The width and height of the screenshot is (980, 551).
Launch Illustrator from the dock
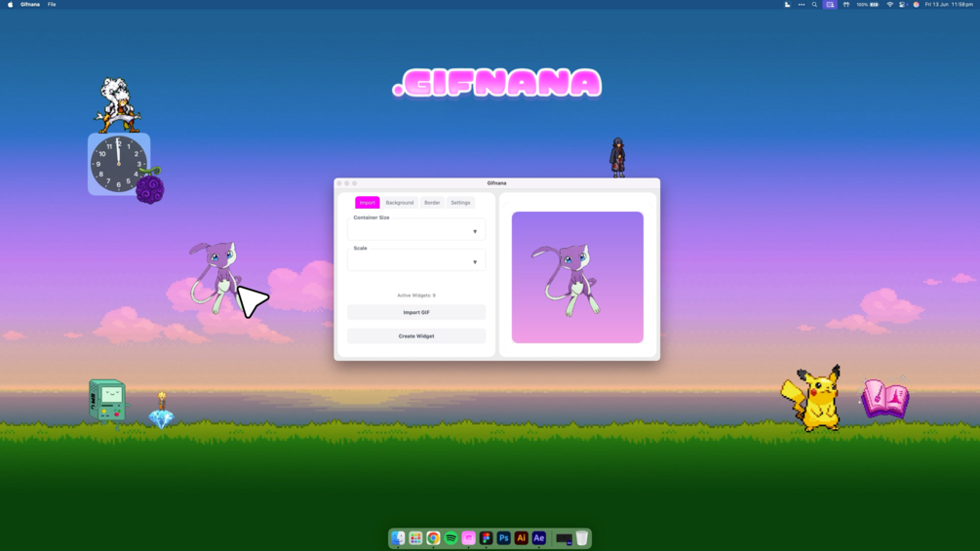(522, 538)
